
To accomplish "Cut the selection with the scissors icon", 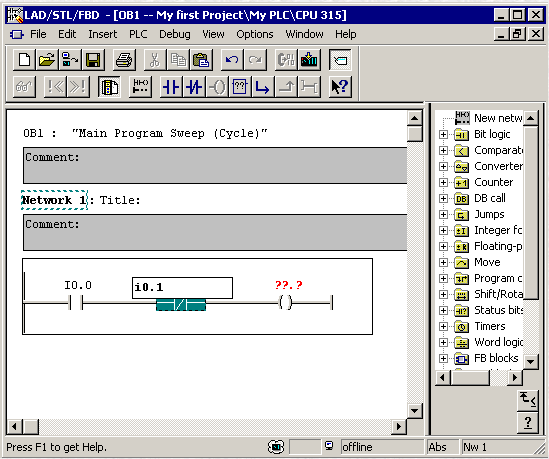I will 155,60.
